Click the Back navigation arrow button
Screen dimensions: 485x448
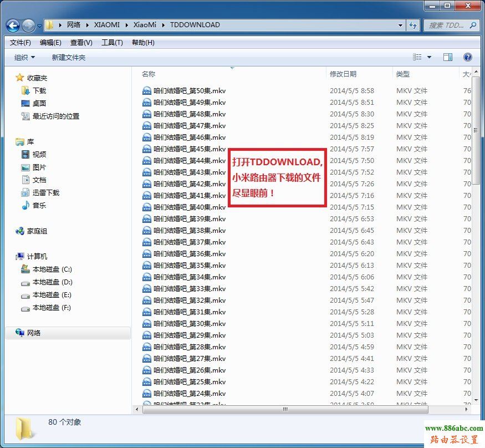(13, 26)
